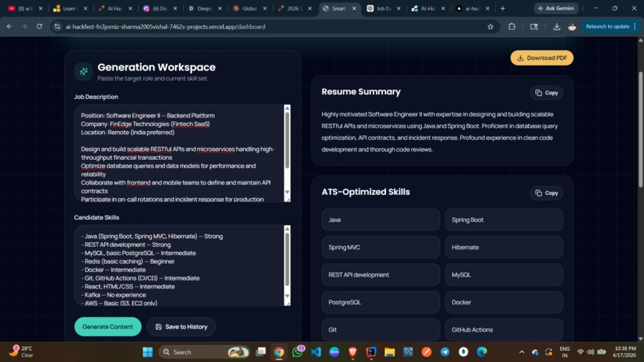Close the Smart tab
Screen dimensions: 644x362
(354, 8)
